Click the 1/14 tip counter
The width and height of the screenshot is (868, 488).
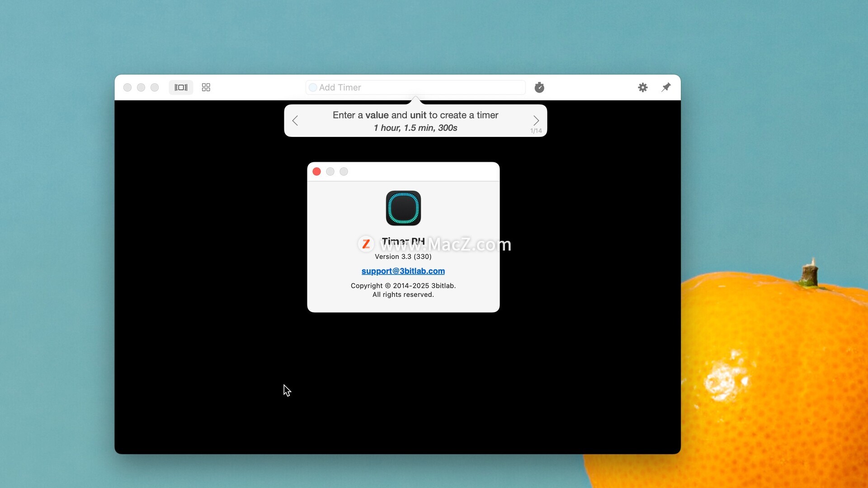point(536,131)
